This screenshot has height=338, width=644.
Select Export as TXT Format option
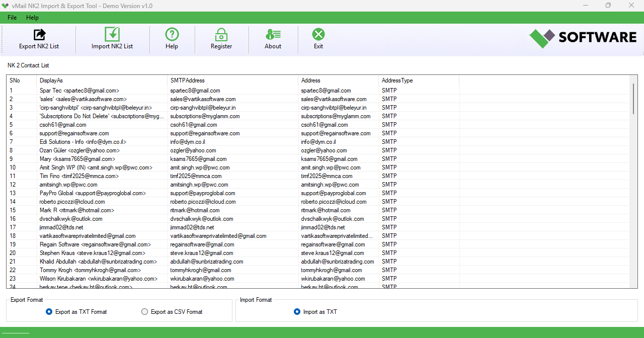(49, 312)
